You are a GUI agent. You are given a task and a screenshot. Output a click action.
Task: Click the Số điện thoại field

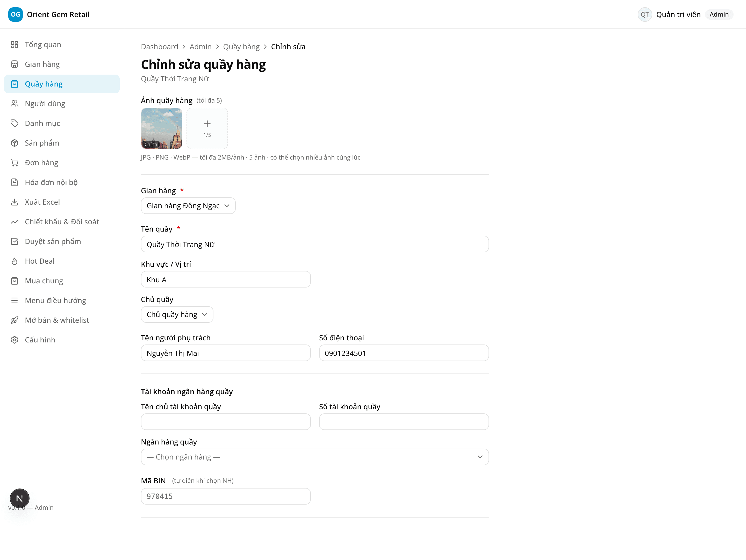click(404, 353)
